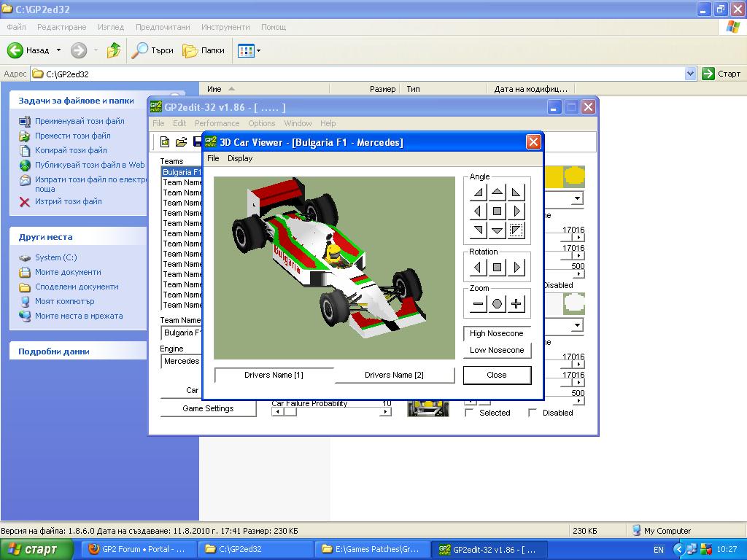Expand the Views toolbar button dropdown

coord(258,51)
